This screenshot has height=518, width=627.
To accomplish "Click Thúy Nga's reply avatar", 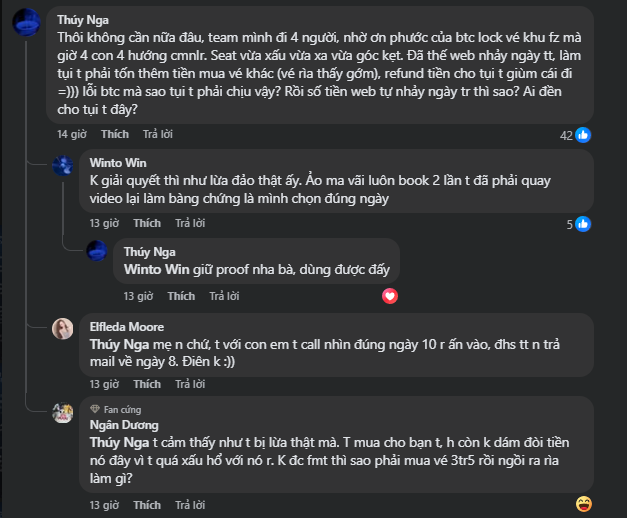I will point(97,251).
